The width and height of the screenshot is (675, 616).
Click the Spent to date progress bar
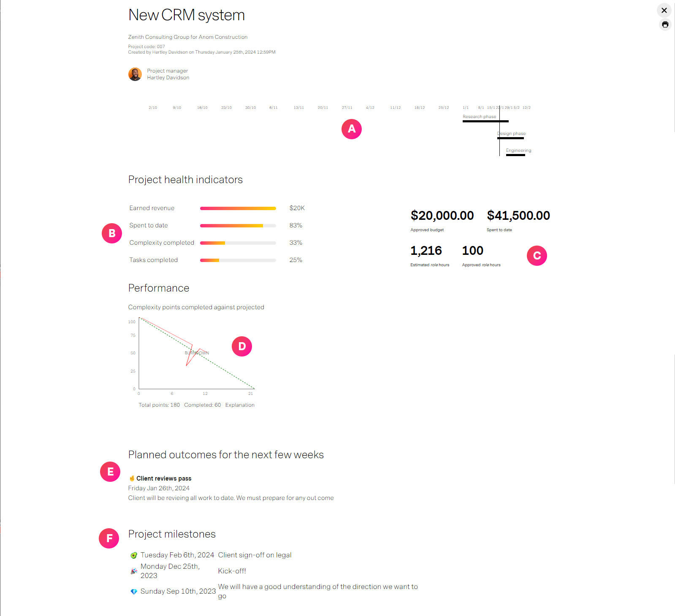[x=238, y=226]
